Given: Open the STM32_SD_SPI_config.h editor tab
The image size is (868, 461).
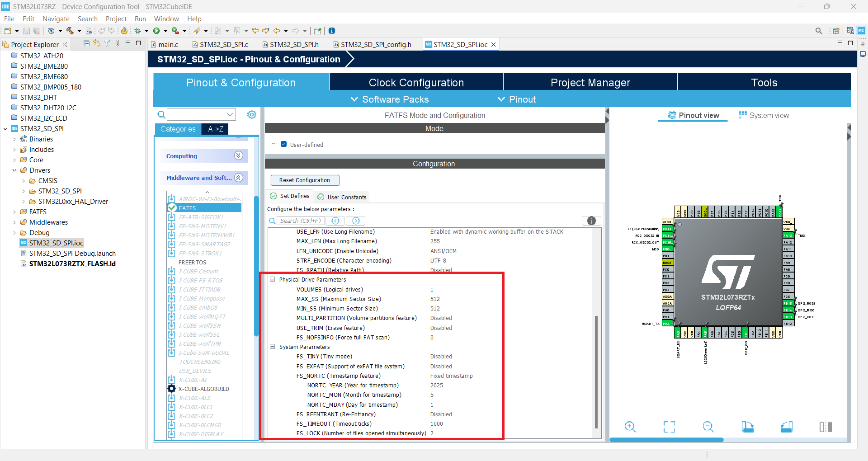Looking at the screenshot, I should coord(373,44).
